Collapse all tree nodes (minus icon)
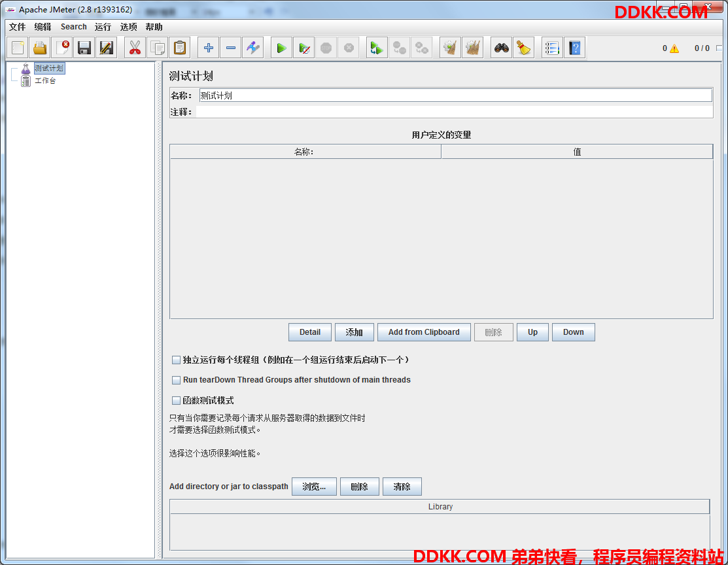This screenshot has height=565, width=728. 231,48
